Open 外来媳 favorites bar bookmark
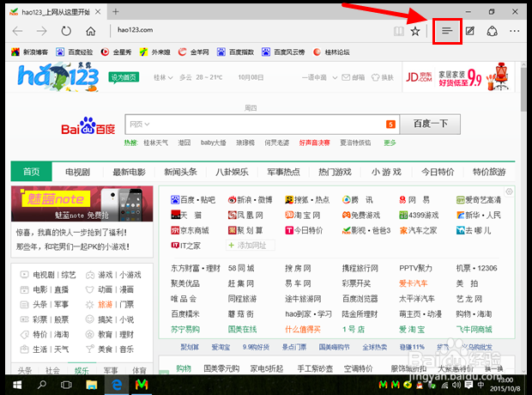This screenshot has height=395, width=532. 155,52
